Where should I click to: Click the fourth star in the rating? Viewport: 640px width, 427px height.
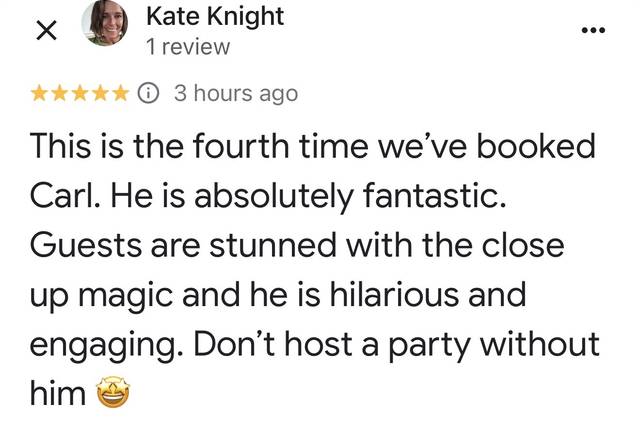coord(100,93)
